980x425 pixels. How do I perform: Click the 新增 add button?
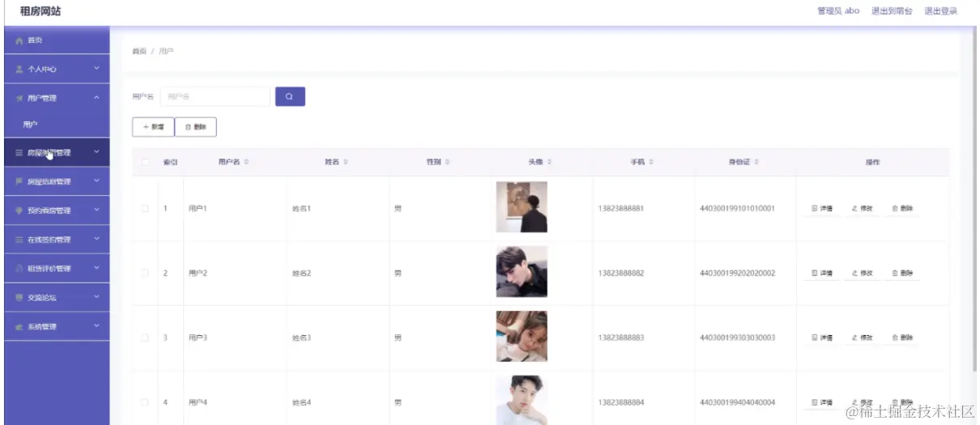click(x=153, y=127)
